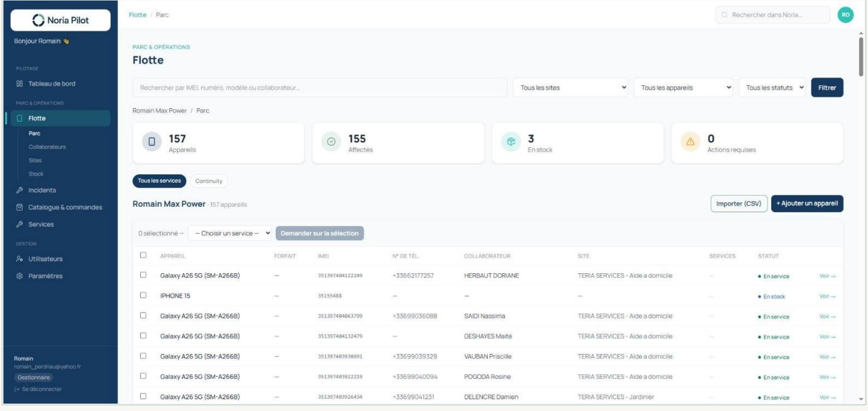Click Romain Max Power breadcrumb
Viewport: 868px width, 411px height.
point(159,111)
